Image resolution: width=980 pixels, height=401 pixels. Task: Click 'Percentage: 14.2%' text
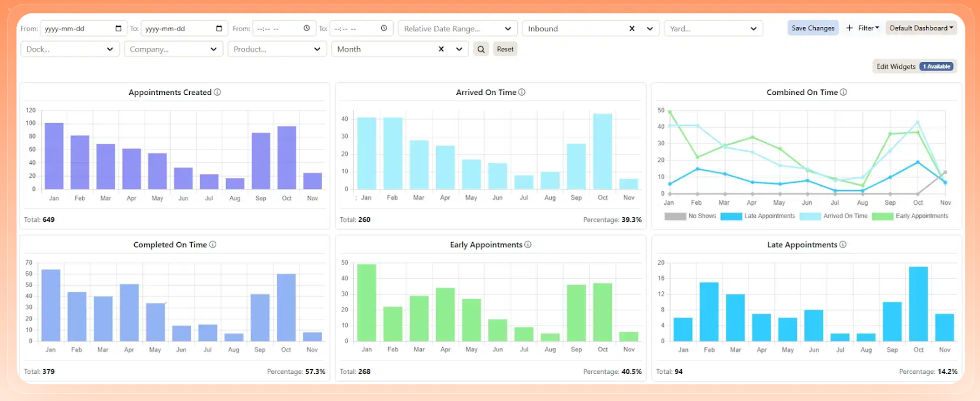point(929,372)
